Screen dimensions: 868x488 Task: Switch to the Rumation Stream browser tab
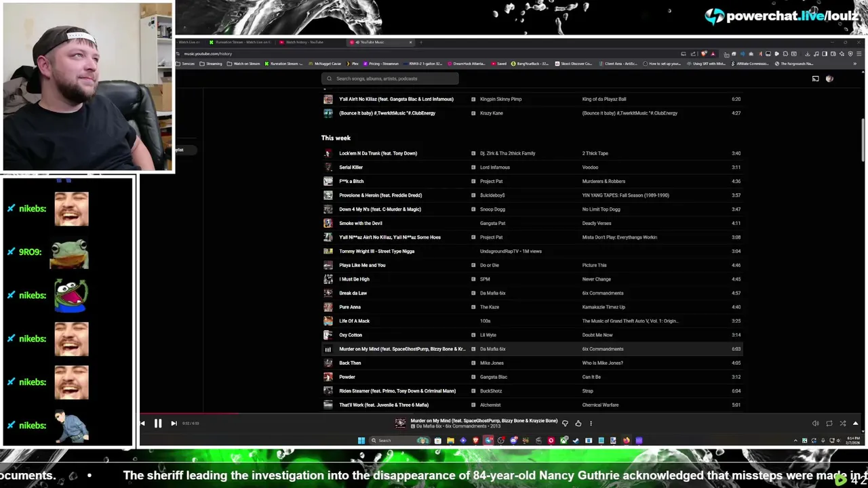(x=241, y=42)
